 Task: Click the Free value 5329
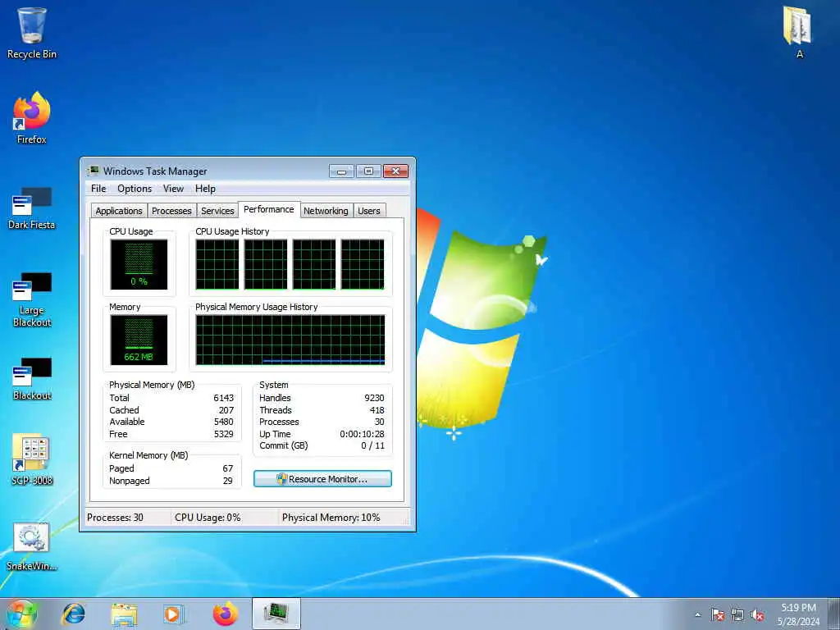[223, 435]
